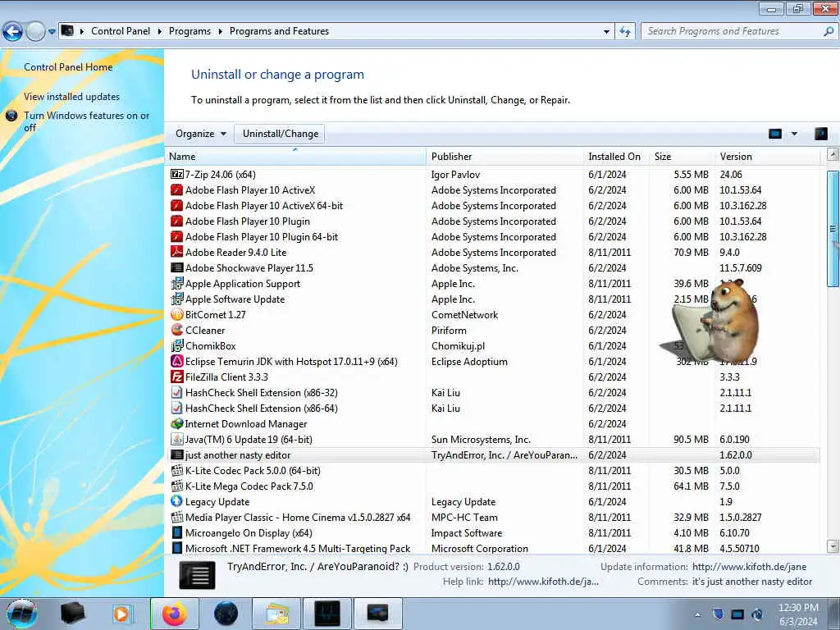Click the list scrollbar down arrow
The image size is (840, 630).
pos(833,546)
